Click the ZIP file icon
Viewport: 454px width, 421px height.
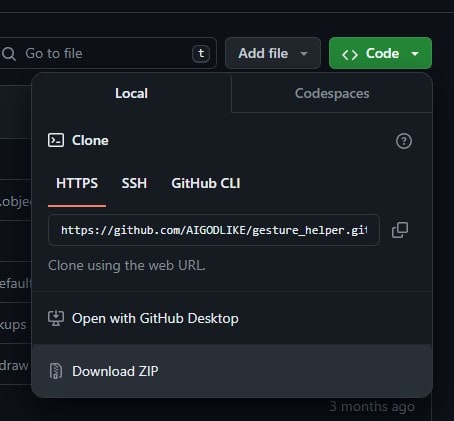(x=56, y=371)
